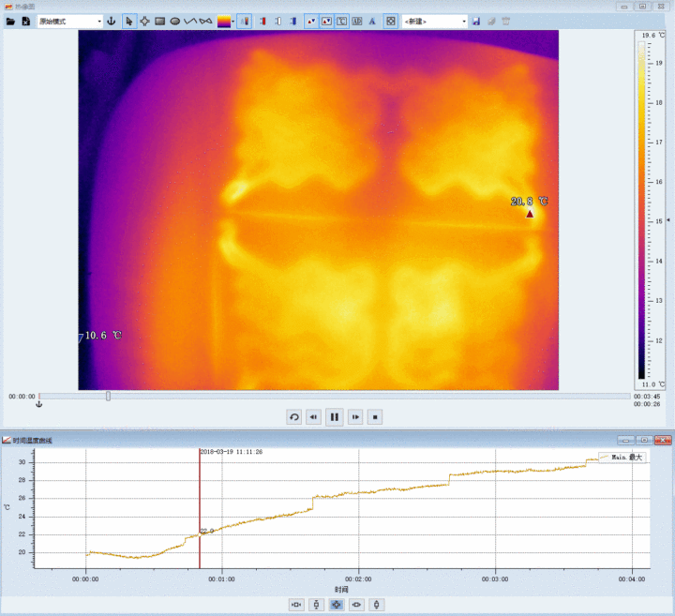Toggle the fit-to-window view button
675x616 pixels.
point(390,21)
